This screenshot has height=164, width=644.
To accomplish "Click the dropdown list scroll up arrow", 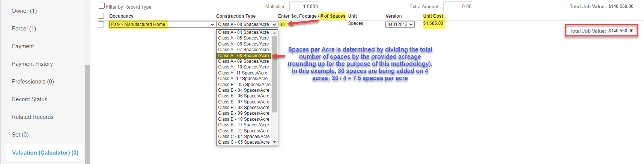I will (x=275, y=33).
